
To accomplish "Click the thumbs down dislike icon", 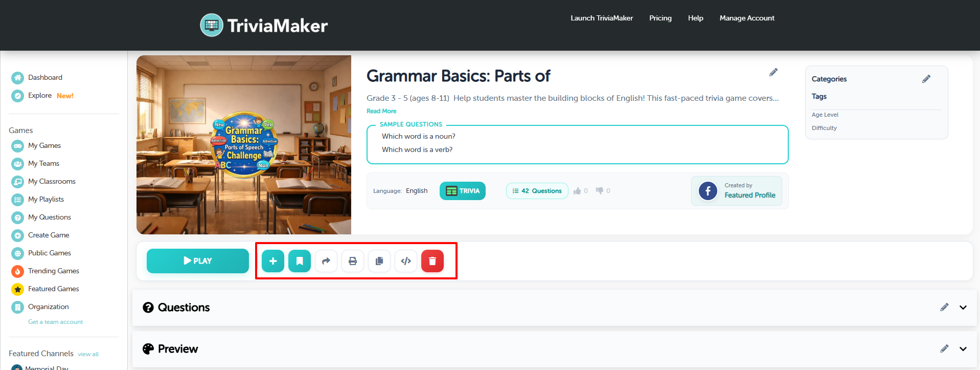I will click(x=600, y=191).
